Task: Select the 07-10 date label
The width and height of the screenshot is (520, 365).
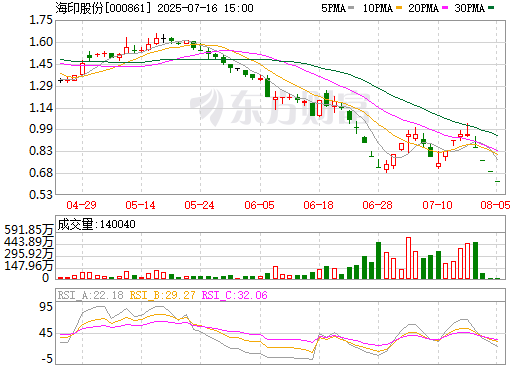Action: click(437, 205)
